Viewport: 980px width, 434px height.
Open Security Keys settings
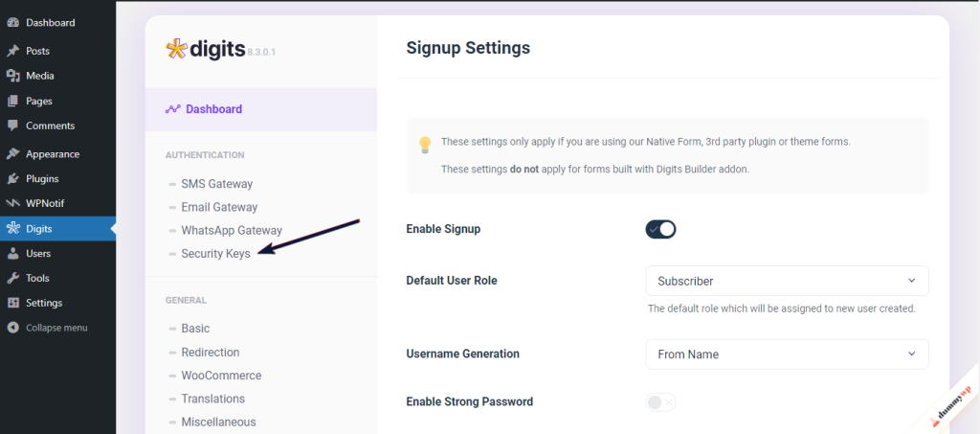pos(215,254)
